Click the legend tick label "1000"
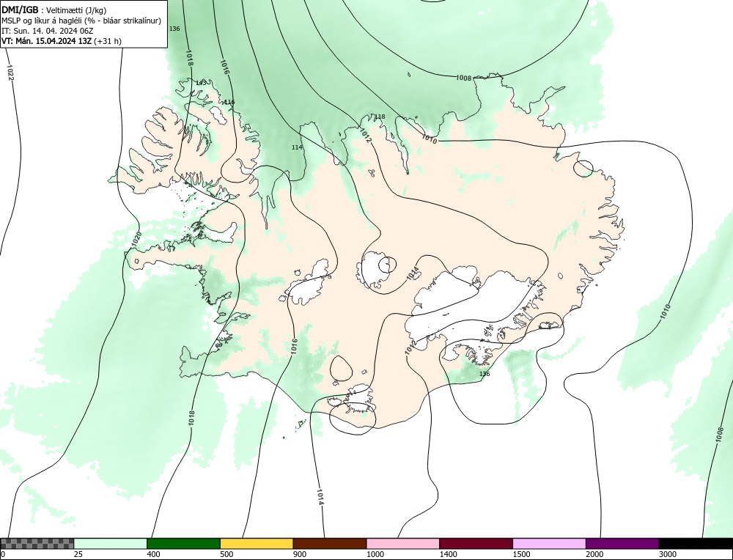733x560 pixels. click(375, 555)
